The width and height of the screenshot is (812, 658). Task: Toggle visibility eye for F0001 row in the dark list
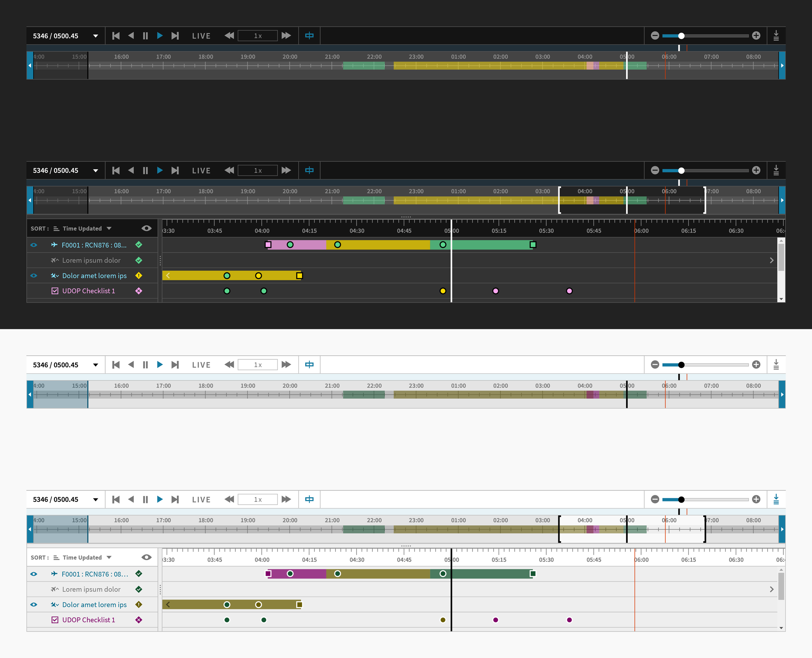[34, 245]
